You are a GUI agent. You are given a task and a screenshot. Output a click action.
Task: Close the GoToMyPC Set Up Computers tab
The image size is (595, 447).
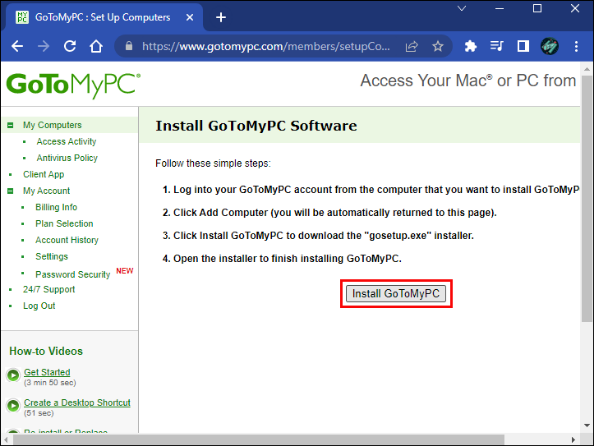pos(190,17)
